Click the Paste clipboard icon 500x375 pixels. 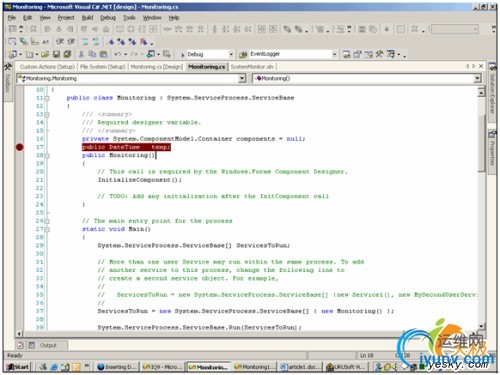point(104,54)
